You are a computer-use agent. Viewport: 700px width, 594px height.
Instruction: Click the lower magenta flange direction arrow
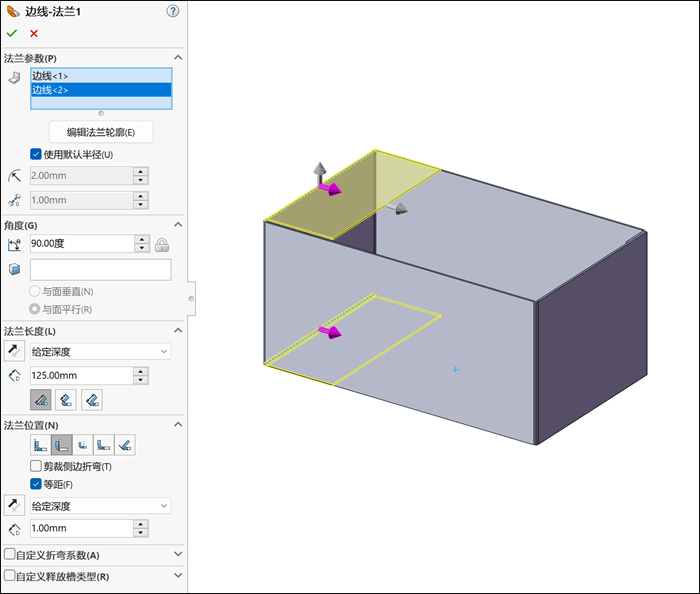(x=331, y=332)
